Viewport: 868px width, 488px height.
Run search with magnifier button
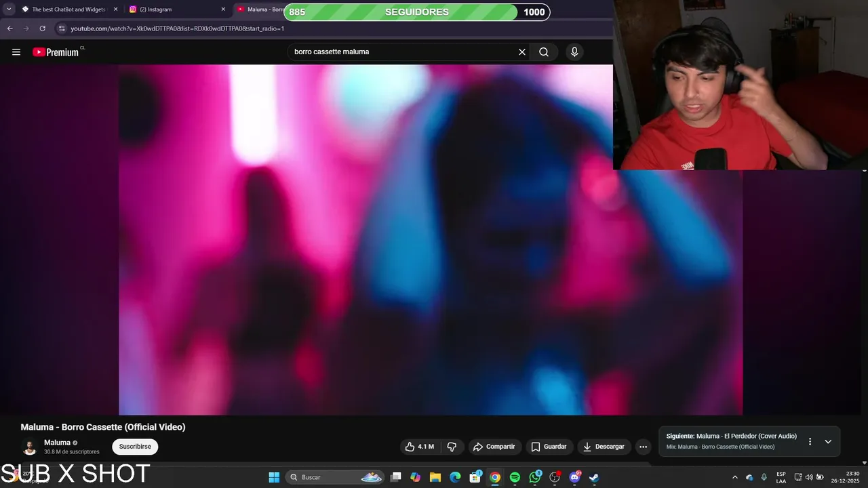544,52
